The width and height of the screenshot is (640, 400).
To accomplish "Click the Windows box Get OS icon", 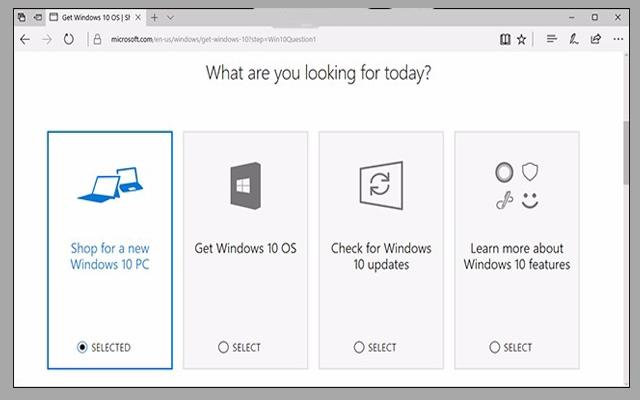I will [x=246, y=186].
